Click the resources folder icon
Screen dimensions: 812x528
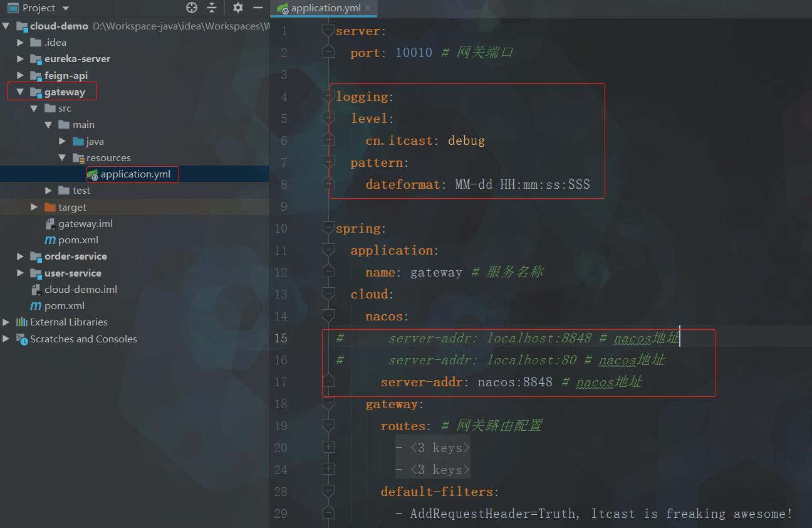(x=78, y=158)
